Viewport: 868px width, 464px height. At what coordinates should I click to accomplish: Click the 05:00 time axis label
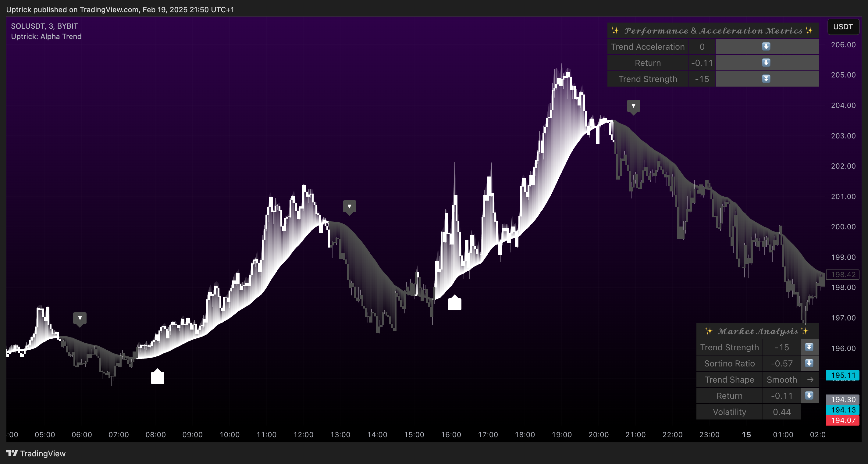coord(45,435)
